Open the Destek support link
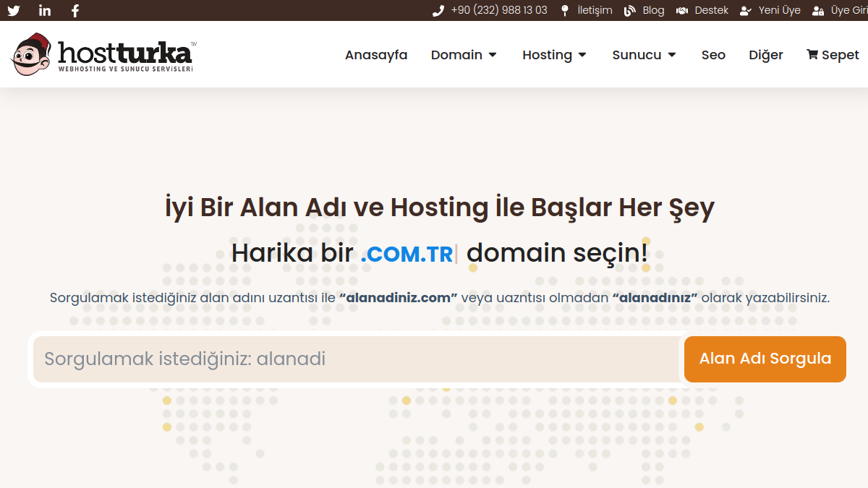The width and height of the screenshot is (868, 488). [712, 11]
